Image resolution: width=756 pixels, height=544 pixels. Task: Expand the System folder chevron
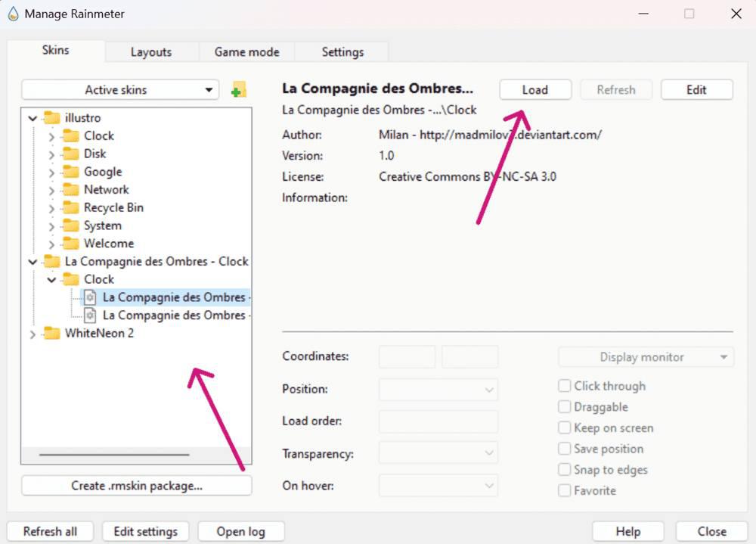51,226
